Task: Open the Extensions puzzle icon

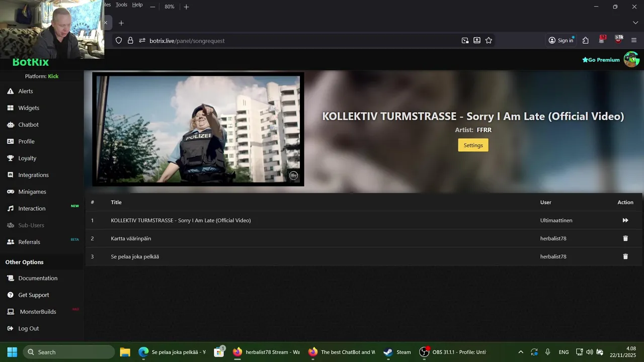Action: [x=586, y=41]
